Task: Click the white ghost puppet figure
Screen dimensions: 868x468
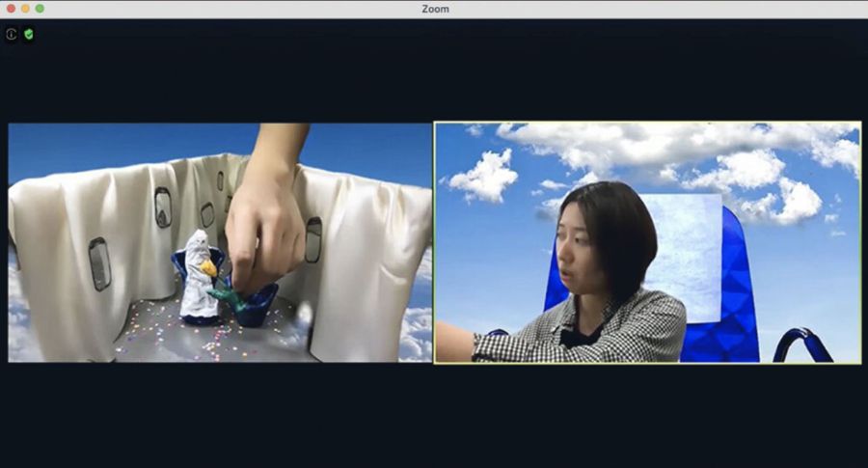Action: click(198, 277)
